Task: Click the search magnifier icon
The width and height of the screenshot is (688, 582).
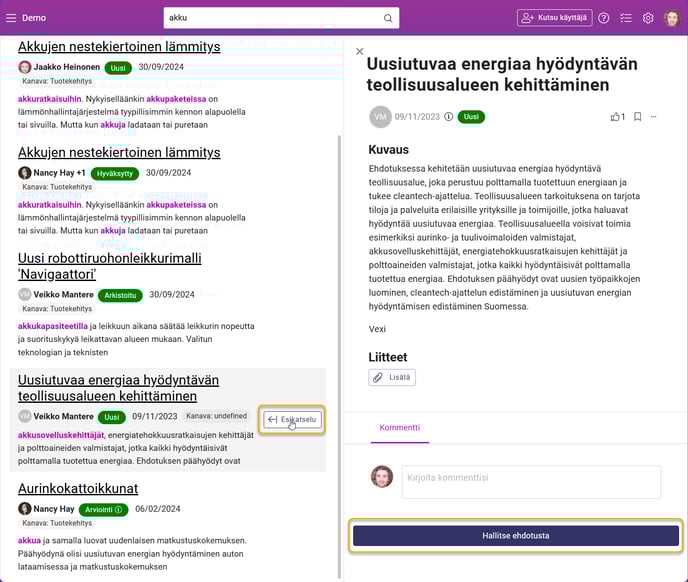Action: (x=388, y=18)
